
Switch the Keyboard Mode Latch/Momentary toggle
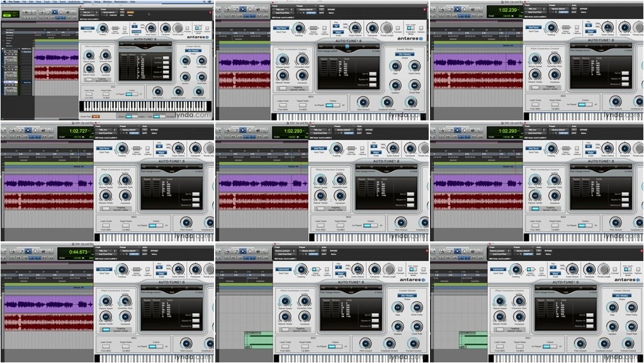159,117
